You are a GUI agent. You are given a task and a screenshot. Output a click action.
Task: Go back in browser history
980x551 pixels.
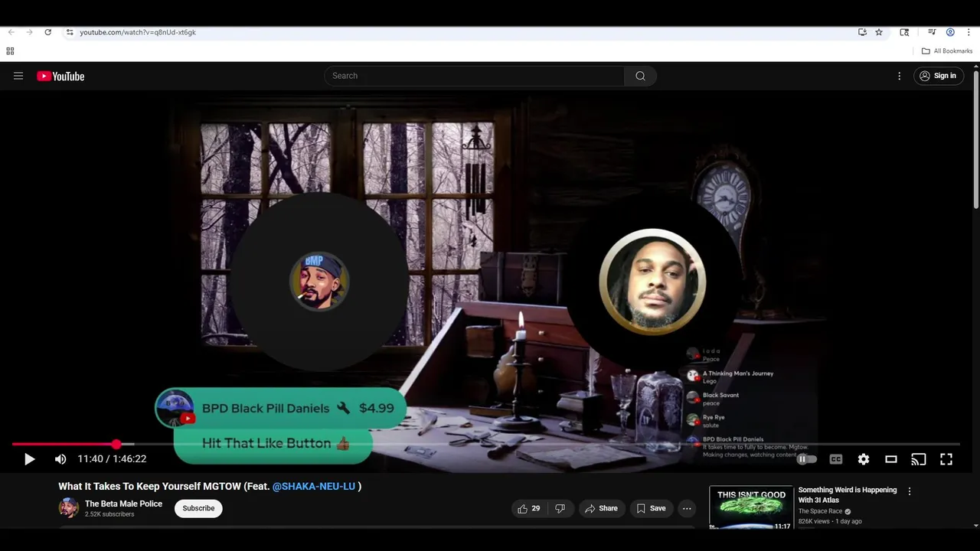(11, 32)
